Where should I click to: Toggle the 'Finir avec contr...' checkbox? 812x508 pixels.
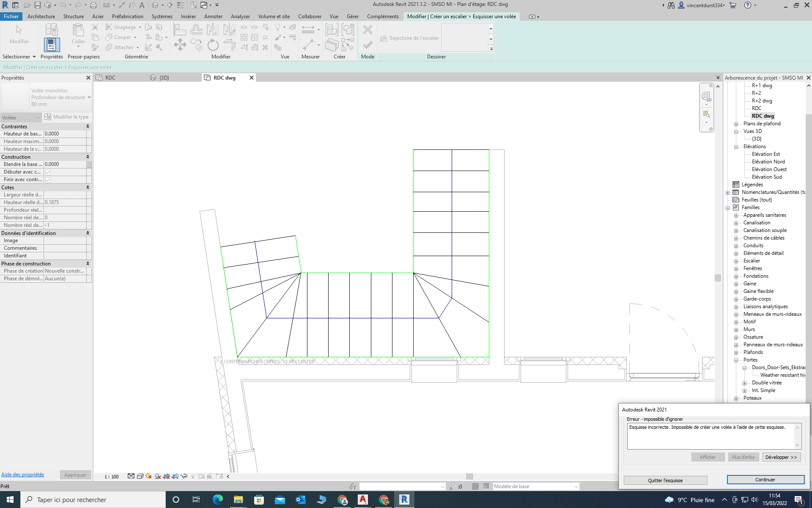coord(48,180)
